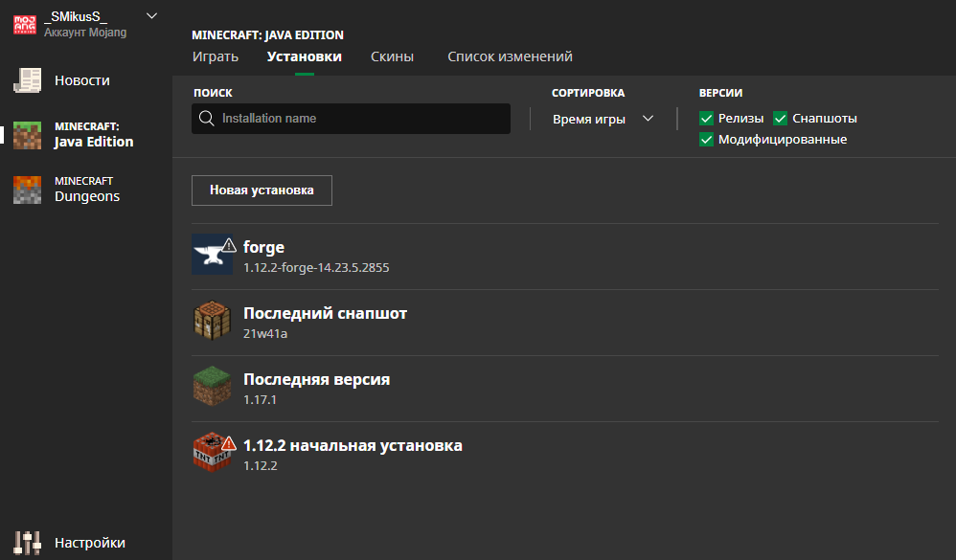Click the _SMikusS_ username

coord(76,16)
